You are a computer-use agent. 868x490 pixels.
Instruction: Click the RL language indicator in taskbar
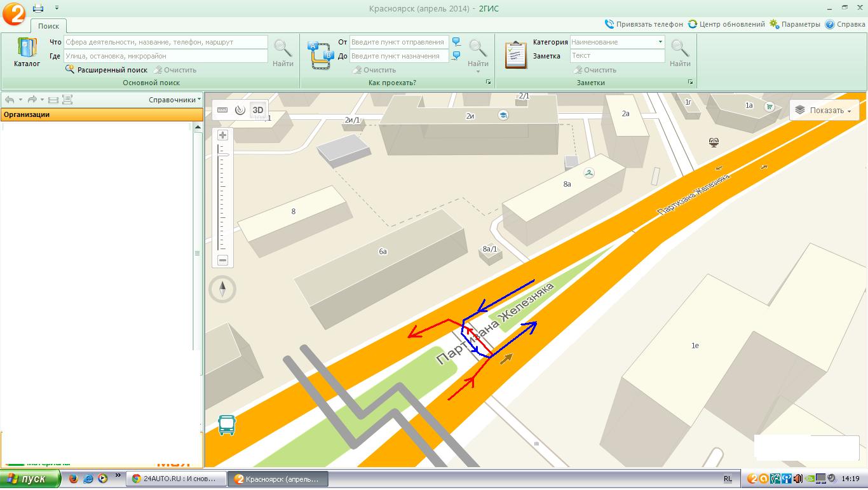pyautogui.click(x=728, y=479)
